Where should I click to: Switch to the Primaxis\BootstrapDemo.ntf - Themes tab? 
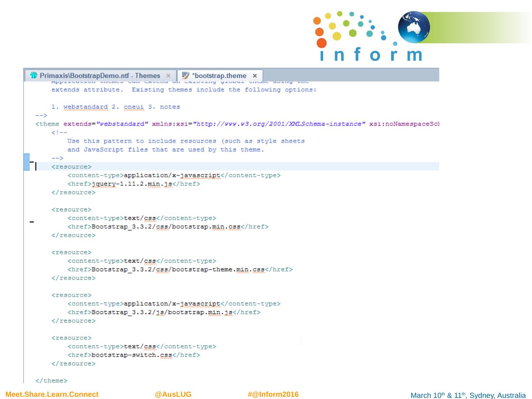100,76
